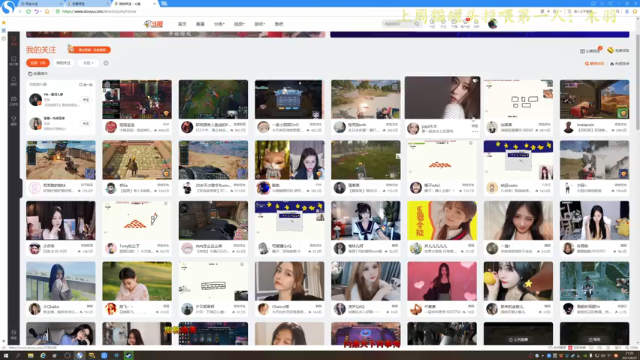Click gray sort link at far right
The width and height of the screenshot is (640, 360).
pos(620,64)
